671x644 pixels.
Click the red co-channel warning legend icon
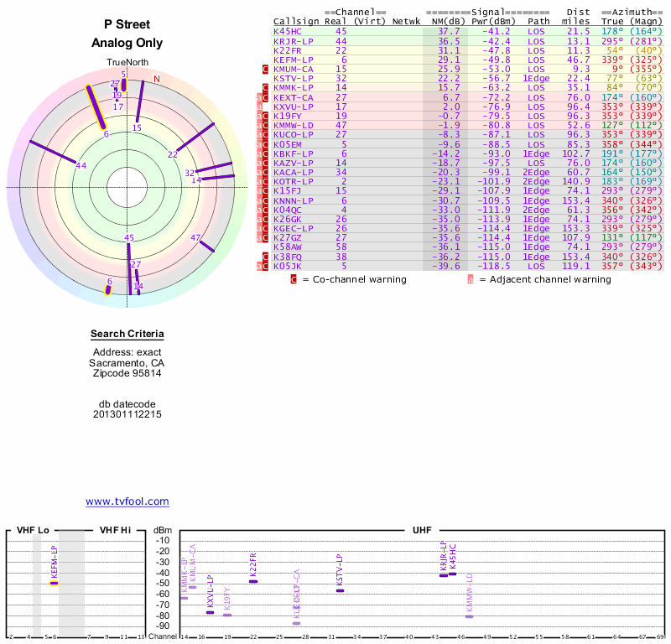[x=294, y=279]
